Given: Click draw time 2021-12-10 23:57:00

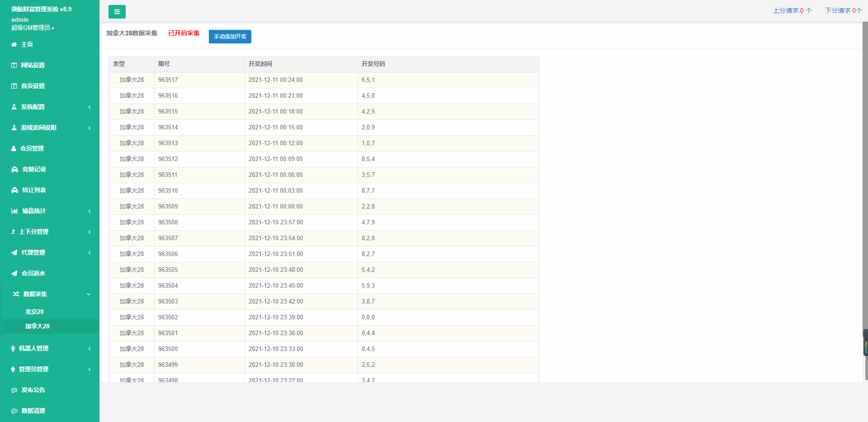Looking at the screenshot, I should [276, 222].
